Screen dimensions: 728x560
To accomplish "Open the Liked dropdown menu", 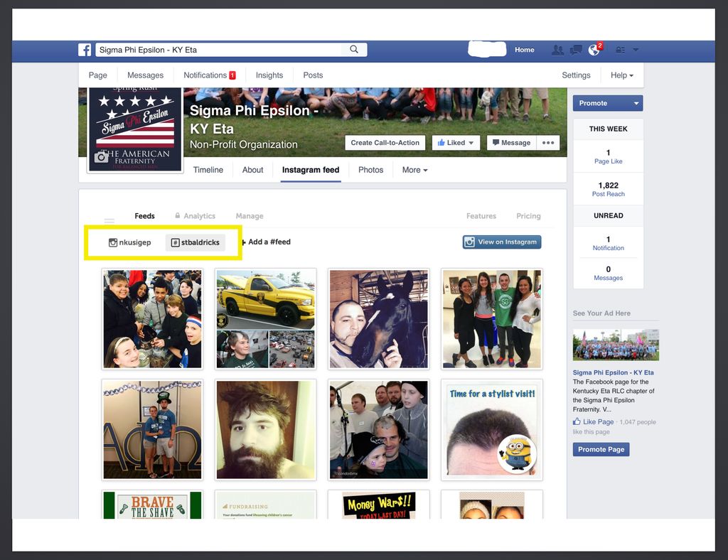I will 456,142.
